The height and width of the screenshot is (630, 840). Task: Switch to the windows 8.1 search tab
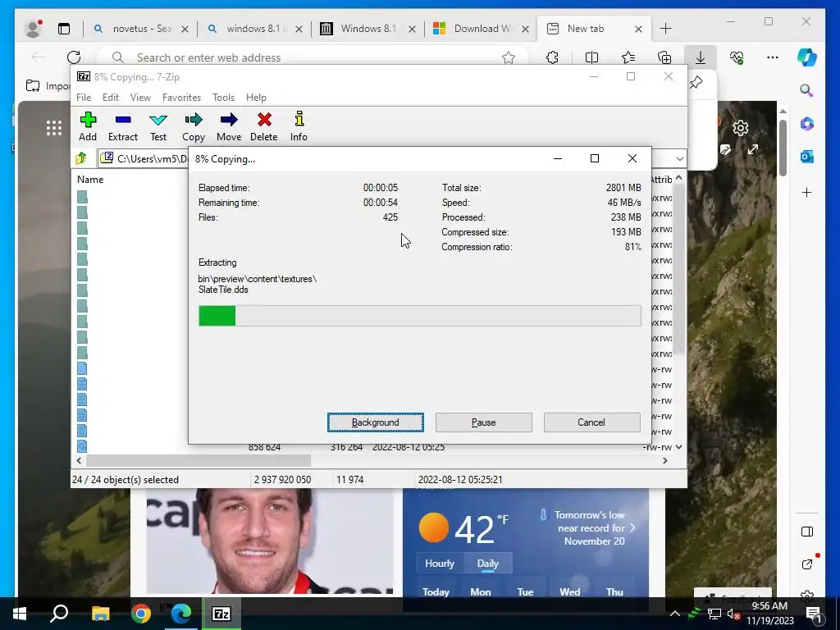(x=255, y=29)
